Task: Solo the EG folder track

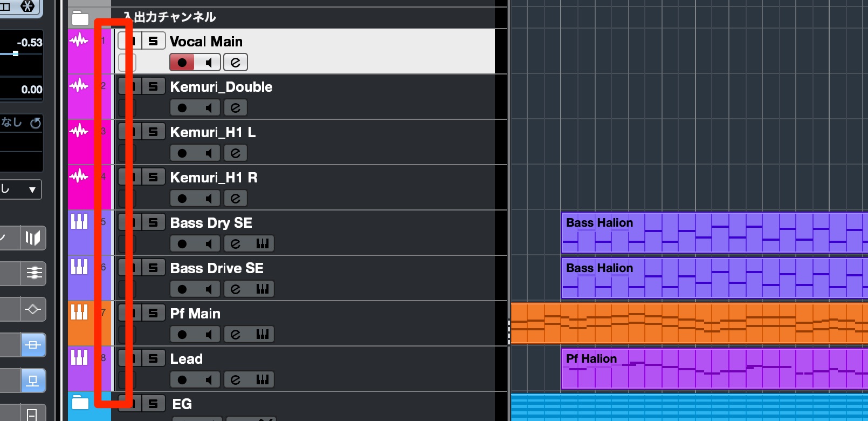Action: point(154,404)
